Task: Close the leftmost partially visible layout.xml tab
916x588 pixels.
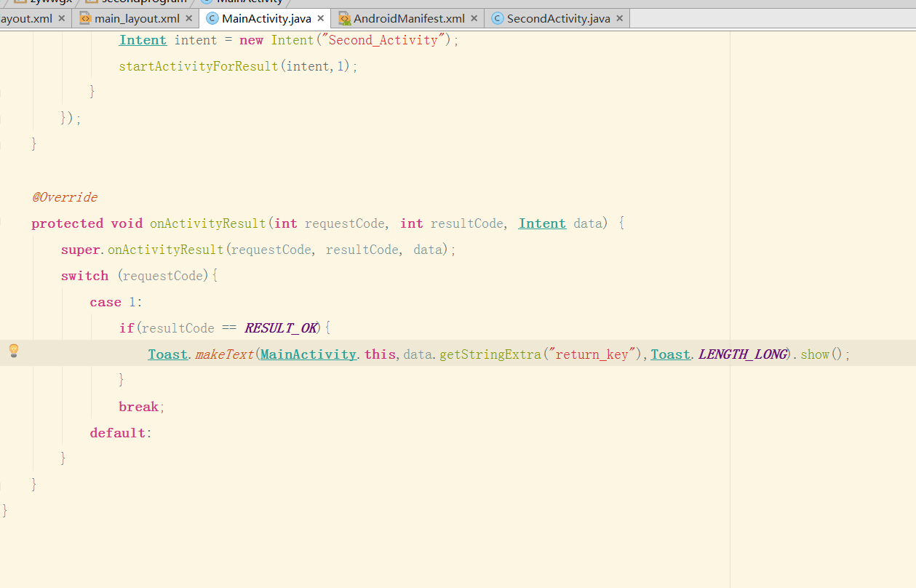Action: pos(61,18)
